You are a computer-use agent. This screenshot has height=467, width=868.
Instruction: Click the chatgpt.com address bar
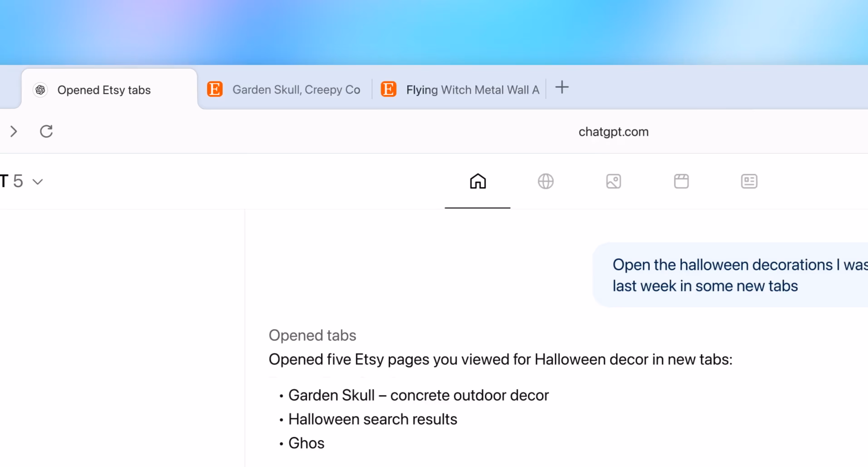point(613,132)
